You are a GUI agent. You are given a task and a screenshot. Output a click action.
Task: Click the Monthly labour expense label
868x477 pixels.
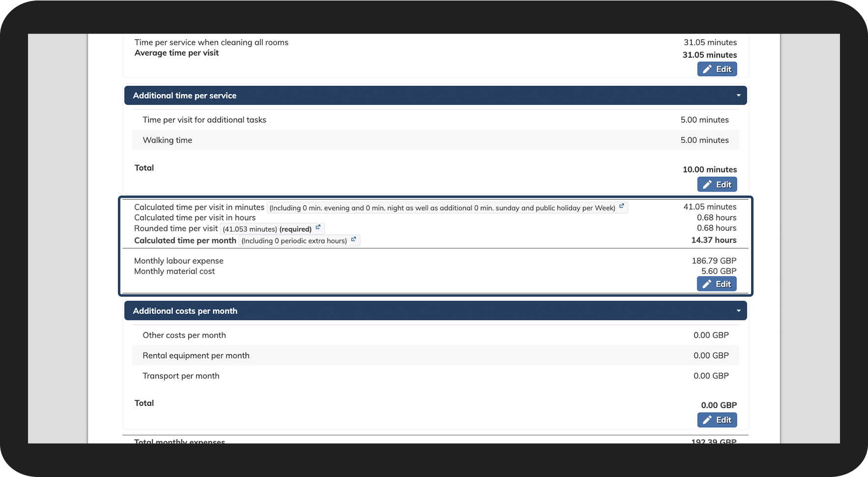179,261
